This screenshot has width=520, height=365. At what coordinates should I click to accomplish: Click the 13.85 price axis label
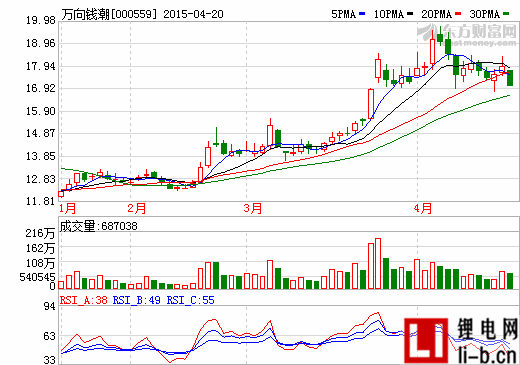click(41, 156)
